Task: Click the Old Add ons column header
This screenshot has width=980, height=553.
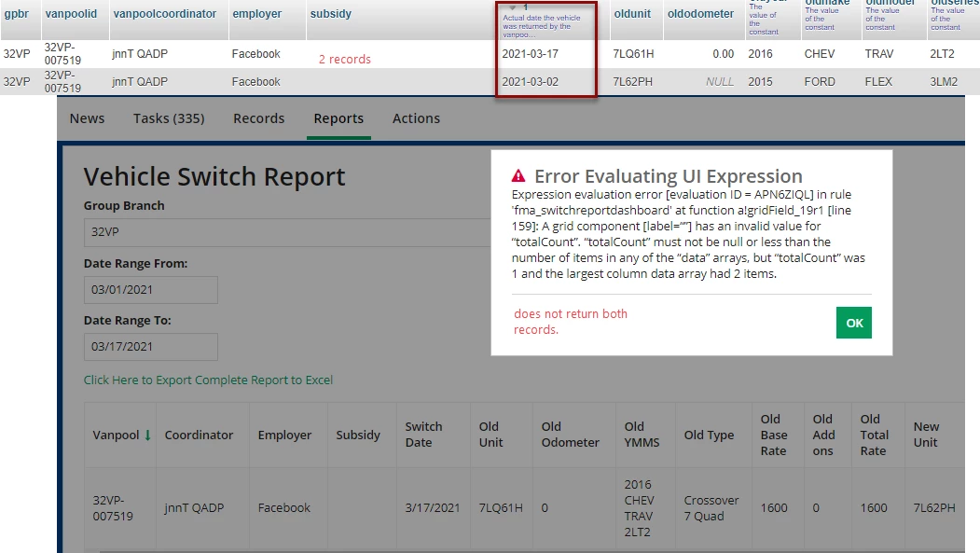Action: (x=823, y=435)
